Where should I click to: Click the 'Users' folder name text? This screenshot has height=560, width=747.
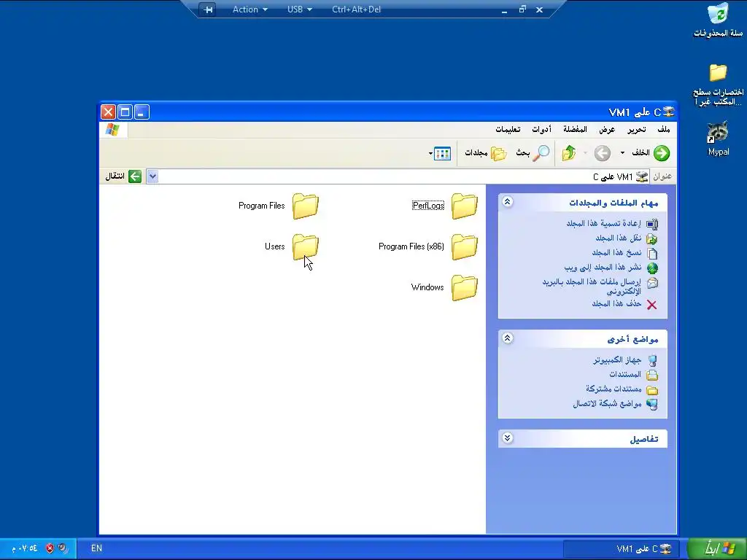[275, 246]
